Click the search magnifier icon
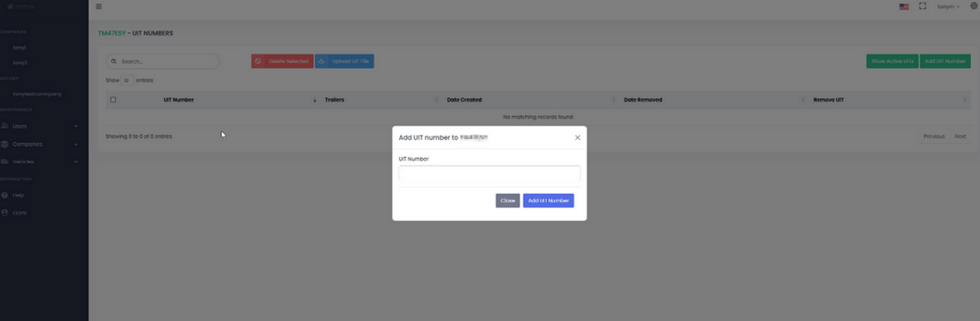The height and width of the screenshot is (321, 980). coord(114,61)
